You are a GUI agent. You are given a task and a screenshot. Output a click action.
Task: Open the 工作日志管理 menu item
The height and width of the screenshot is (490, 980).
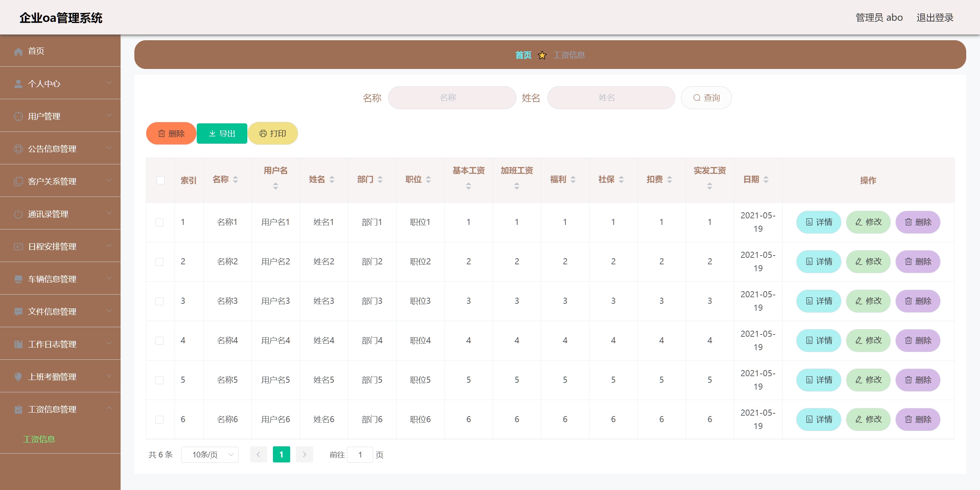60,344
